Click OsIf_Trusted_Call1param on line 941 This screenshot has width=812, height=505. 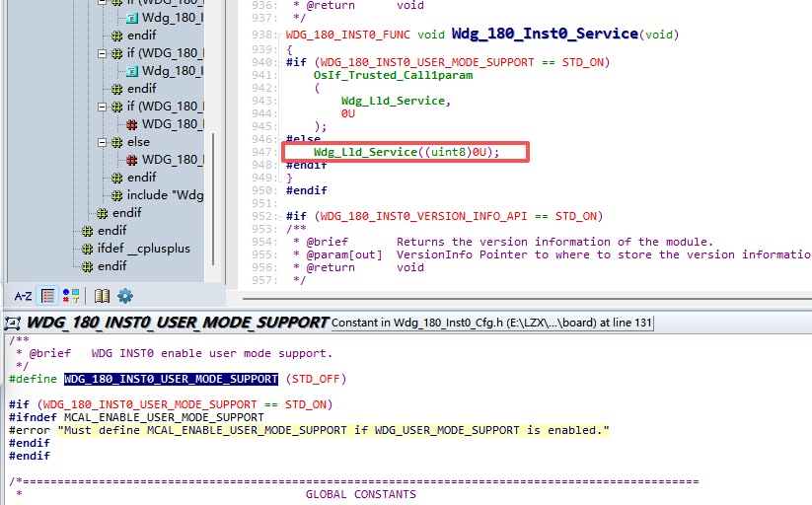pyautogui.click(x=393, y=76)
